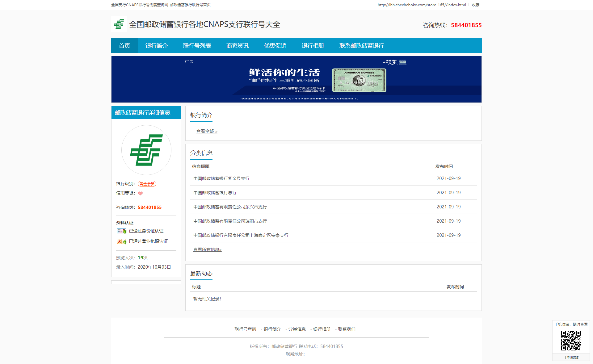Click the 查看所有信息 link
This screenshot has width=593, height=364.
click(x=208, y=249)
